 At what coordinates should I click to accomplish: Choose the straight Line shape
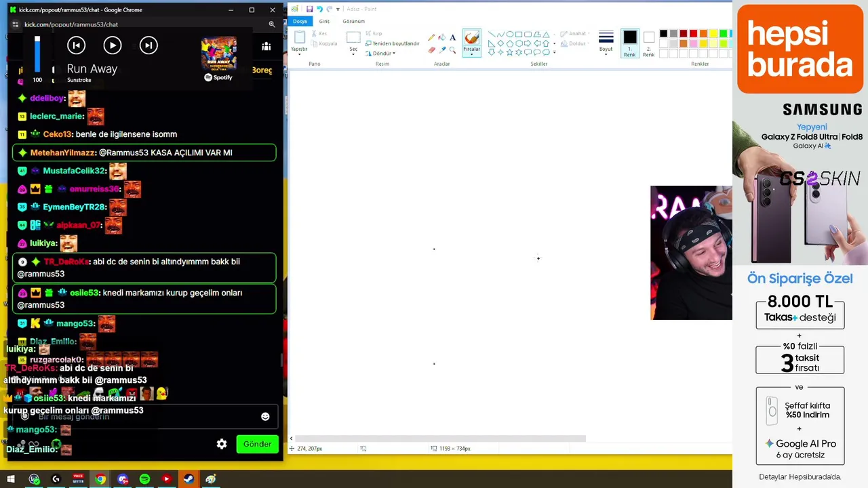[492, 35]
